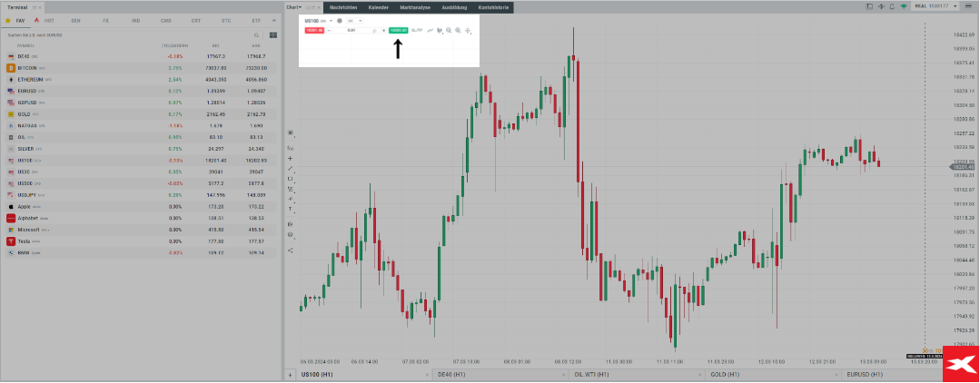The height and width of the screenshot is (383, 980).
Task: Open the indicators icon in chart toolbar
Action: (440, 30)
